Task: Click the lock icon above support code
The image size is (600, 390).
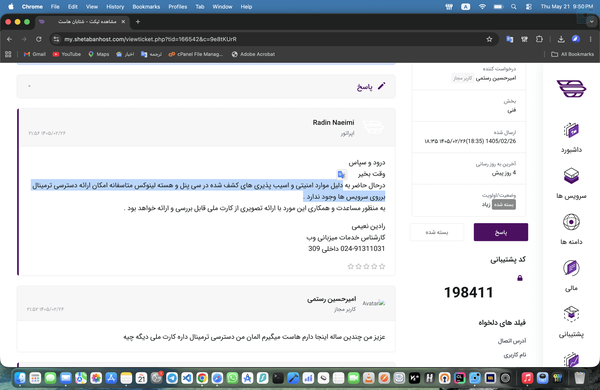Action: click(520, 278)
